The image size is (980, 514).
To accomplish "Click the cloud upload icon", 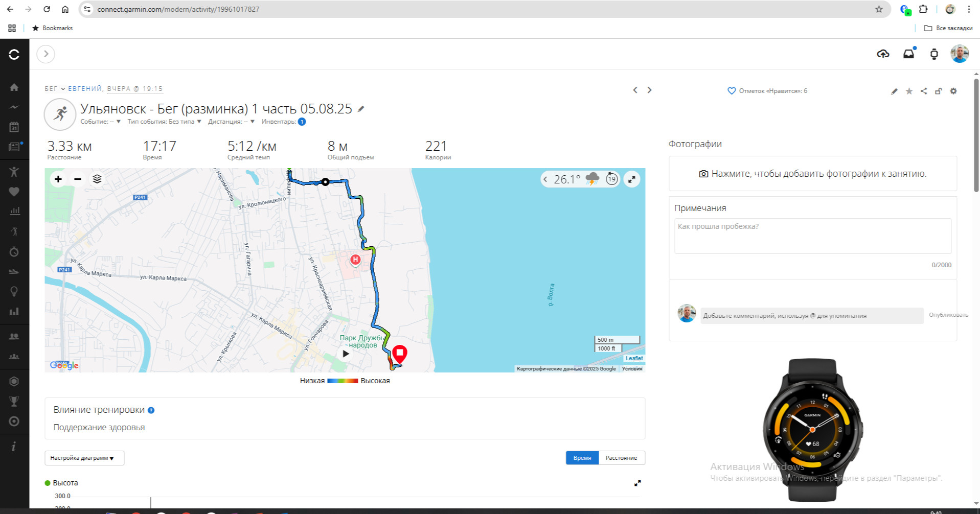I will pos(883,54).
